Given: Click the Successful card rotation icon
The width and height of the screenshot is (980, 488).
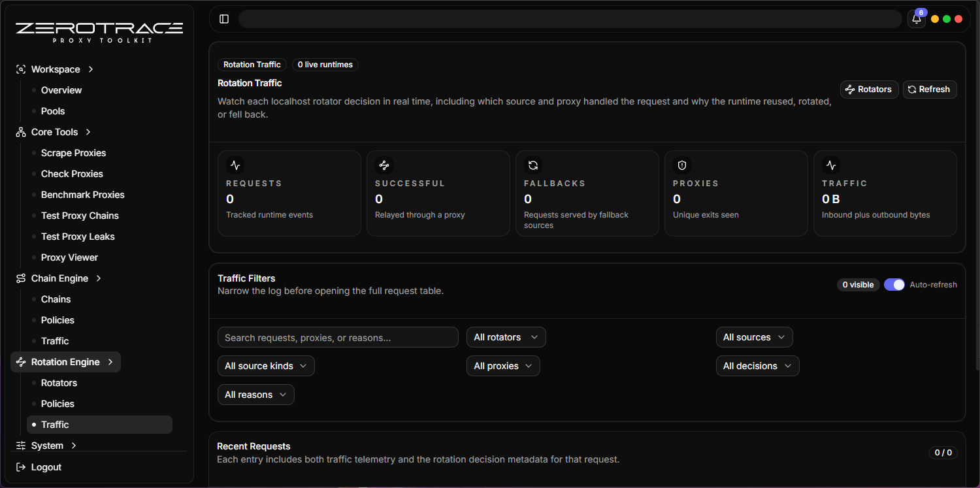Looking at the screenshot, I should point(384,165).
